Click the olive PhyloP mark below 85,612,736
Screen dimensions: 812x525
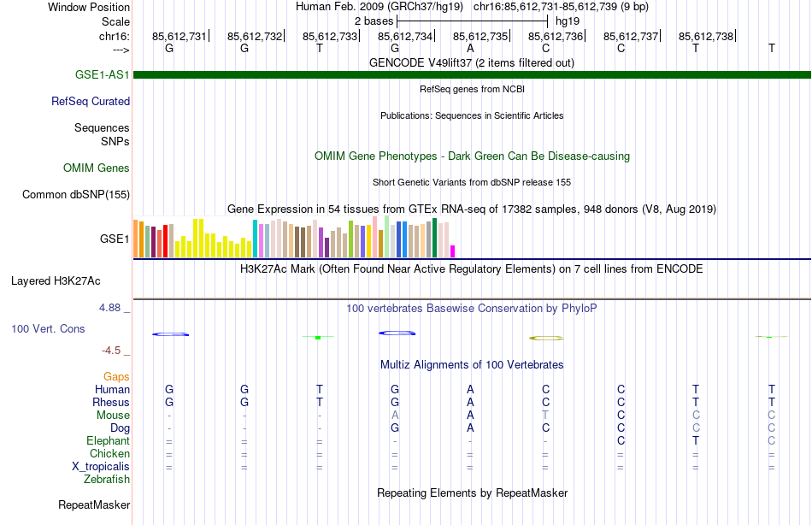546,338
